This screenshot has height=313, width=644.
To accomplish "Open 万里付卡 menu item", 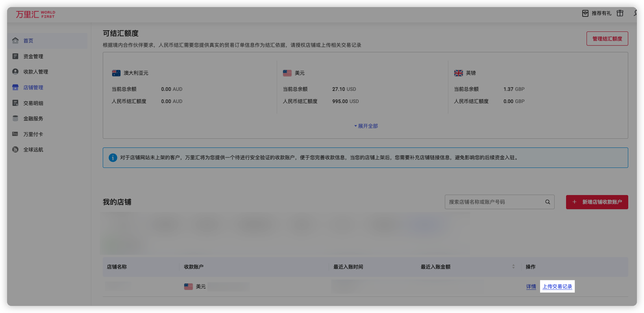I will pyautogui.click(x=33, y=134).
